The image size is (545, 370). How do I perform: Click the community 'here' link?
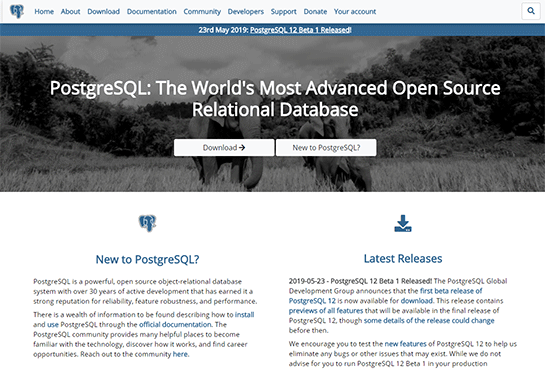click(180, 354)
